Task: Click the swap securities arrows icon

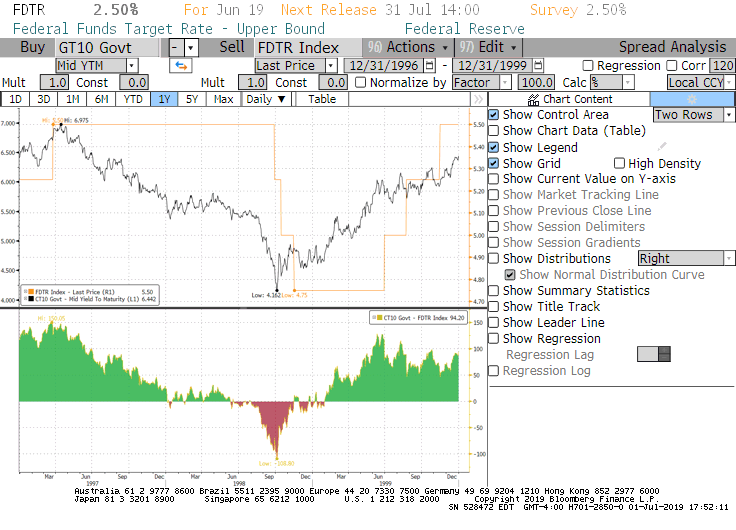Action: click(x=181, y=65)
